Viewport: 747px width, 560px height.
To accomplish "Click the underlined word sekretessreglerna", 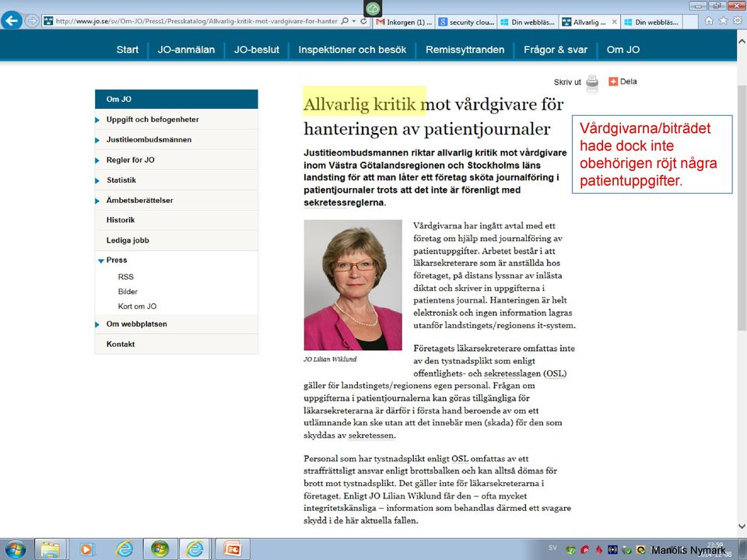I will coord(344,202).
